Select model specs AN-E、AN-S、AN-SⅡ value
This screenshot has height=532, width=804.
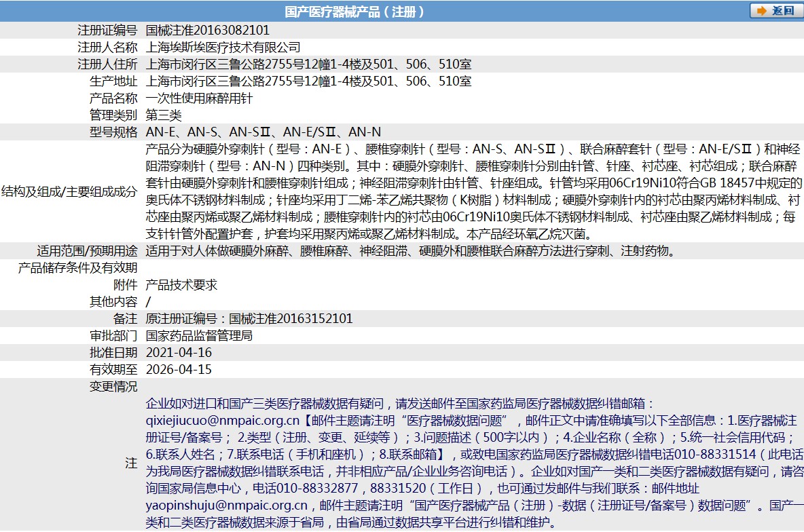[263, 132]
